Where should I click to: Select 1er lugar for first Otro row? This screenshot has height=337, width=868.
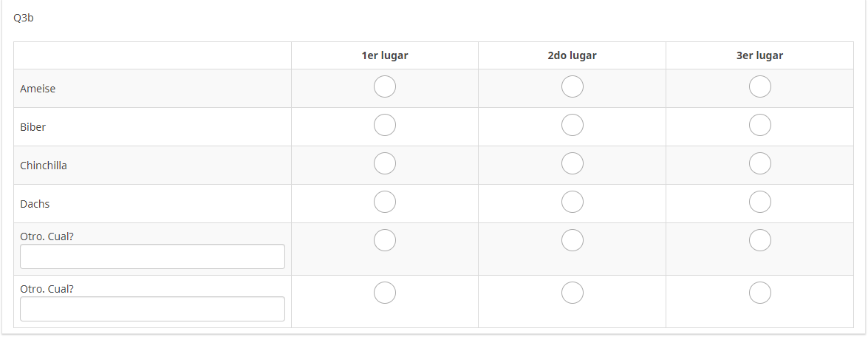[385, 240]
